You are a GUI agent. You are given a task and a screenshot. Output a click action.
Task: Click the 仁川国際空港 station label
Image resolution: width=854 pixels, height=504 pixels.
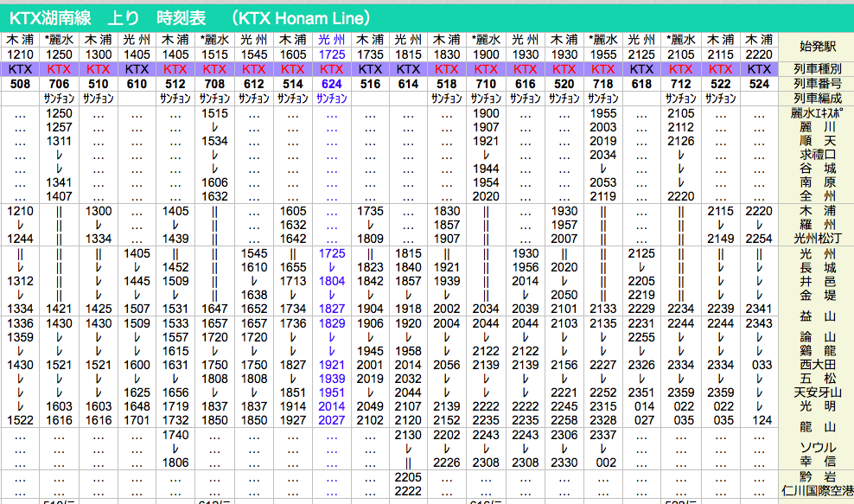[818, 491]
